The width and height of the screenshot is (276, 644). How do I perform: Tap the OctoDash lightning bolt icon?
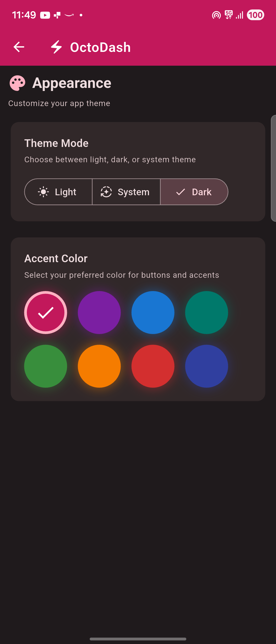tap(56, 47)
